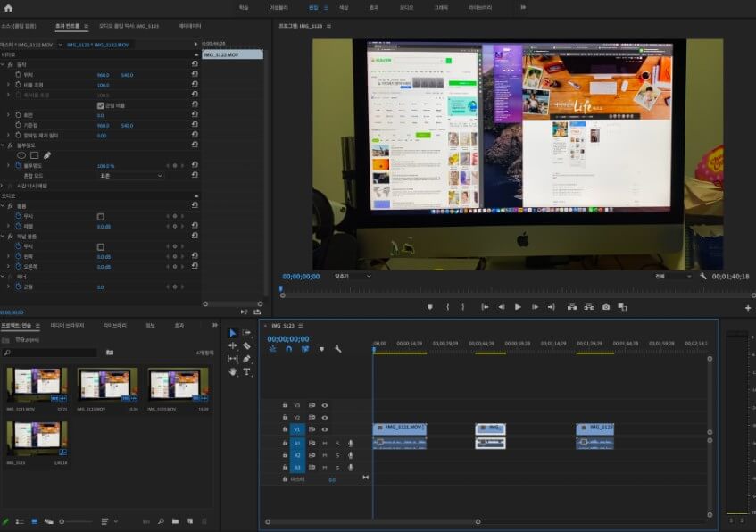The width and height of the screenshot is (756, 532).
Task: Mute audio track A1 with M button
Action: click(x=325, y=443)
